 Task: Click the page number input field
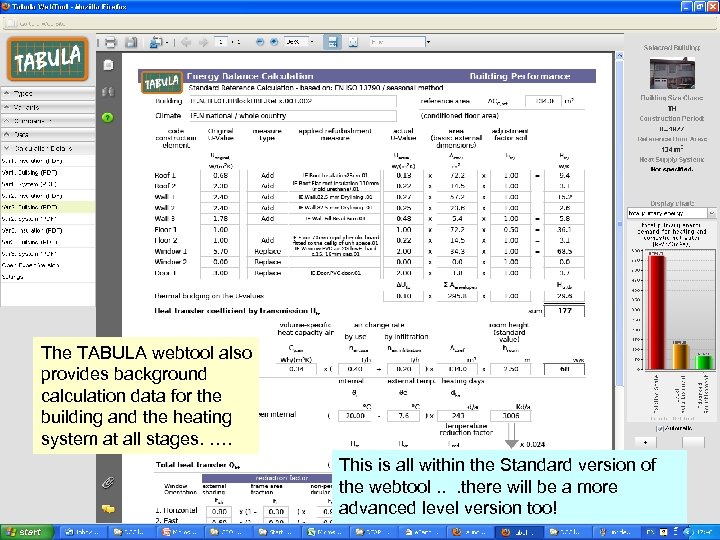click(221, 42)
